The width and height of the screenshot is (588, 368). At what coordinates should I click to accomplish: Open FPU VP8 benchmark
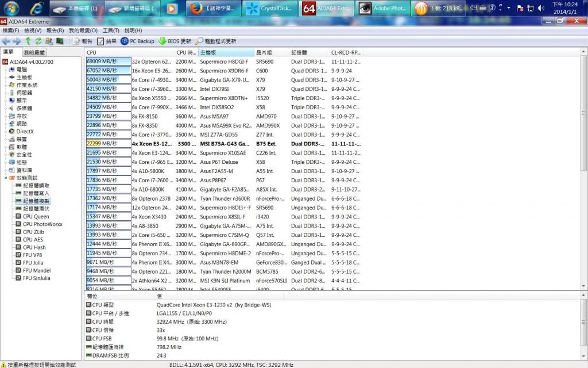[x=29, y=255]
